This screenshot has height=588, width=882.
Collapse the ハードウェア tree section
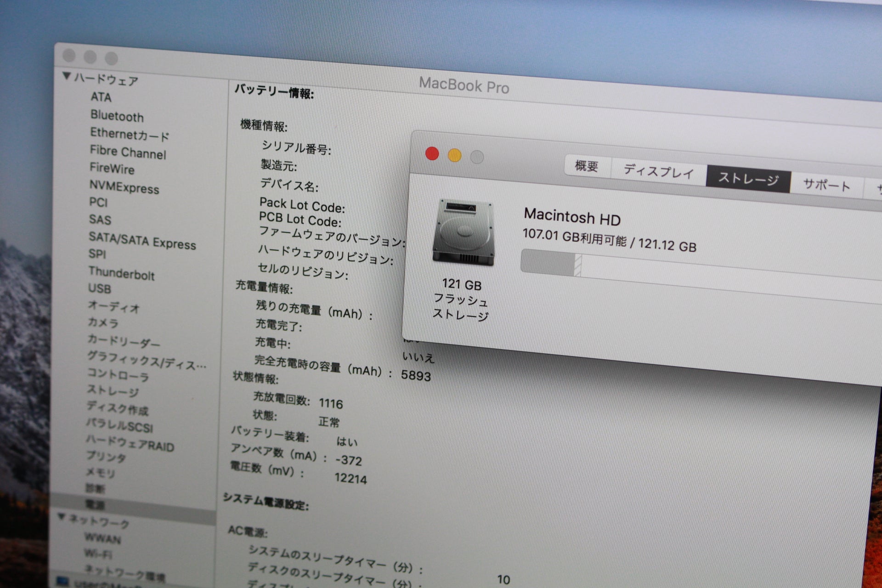67,76
